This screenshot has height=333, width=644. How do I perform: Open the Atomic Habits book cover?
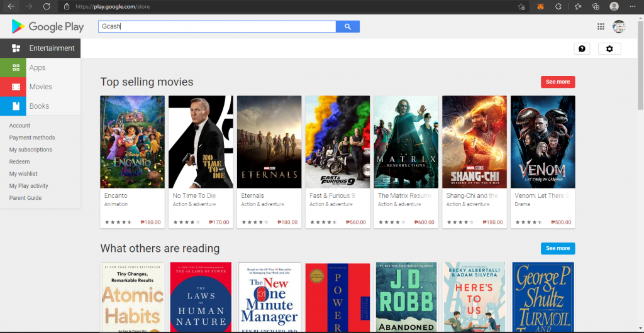coord(132,297)
